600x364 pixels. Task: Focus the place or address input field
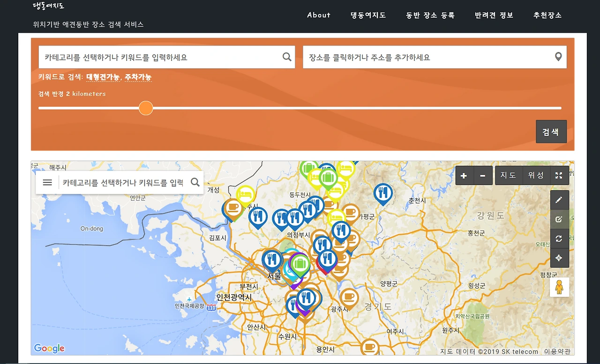pos(435,57)
